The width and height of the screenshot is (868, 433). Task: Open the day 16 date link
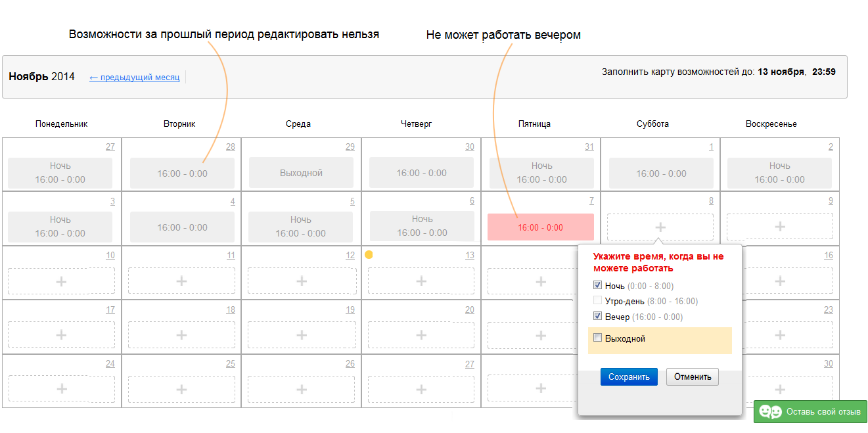(x=829, y=256)
